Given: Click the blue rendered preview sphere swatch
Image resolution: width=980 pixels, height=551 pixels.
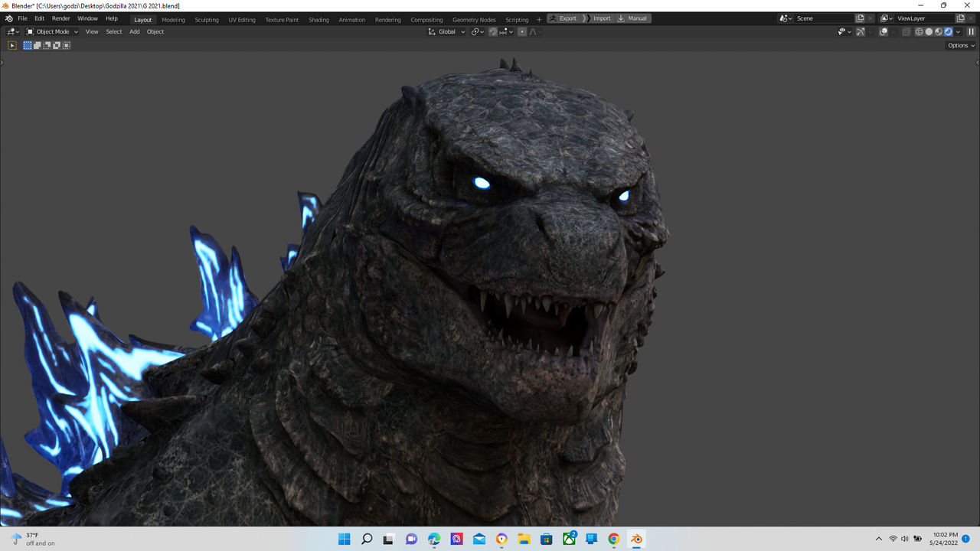Looking at the screenshot, I should pyautogui.click(x=948, y=31).
